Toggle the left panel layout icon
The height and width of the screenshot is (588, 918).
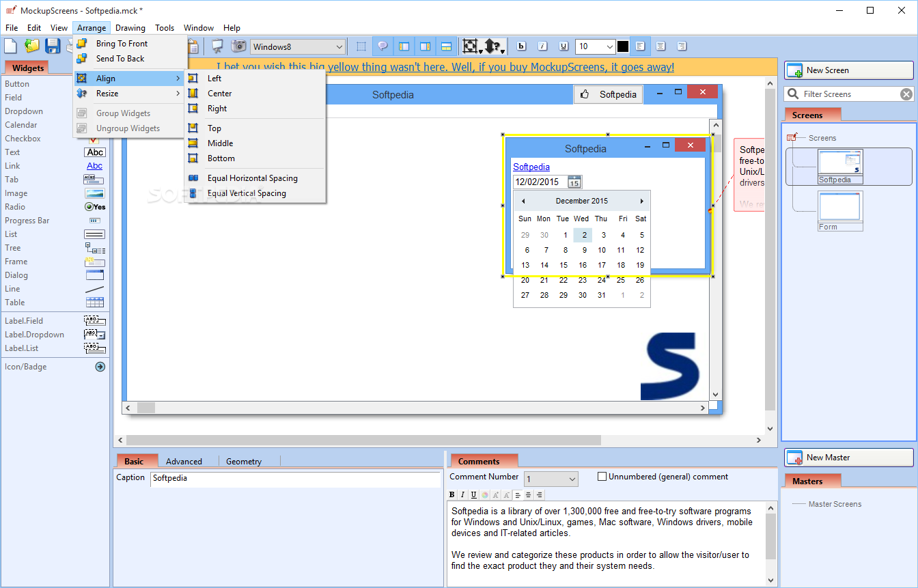[404, 46]
